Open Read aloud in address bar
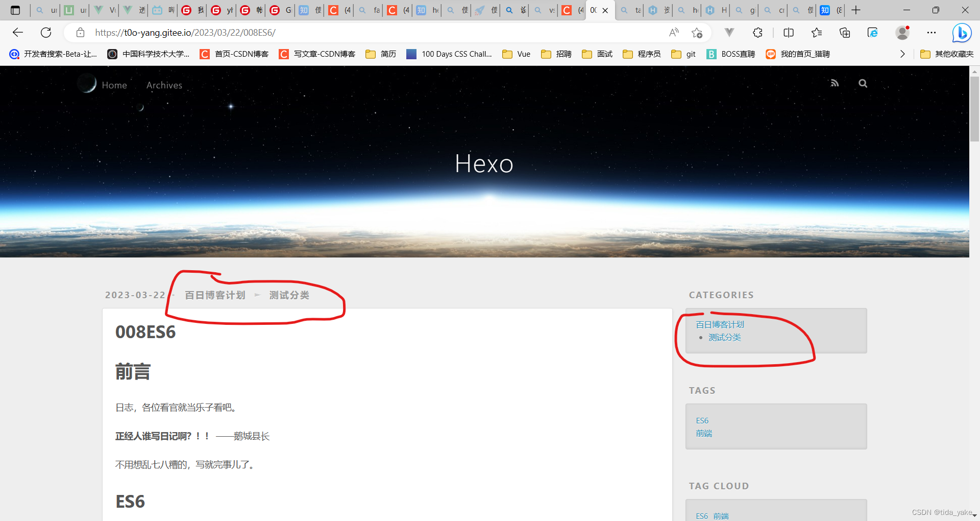The height and width of the screenshot is (521, 980). point(674,33)
